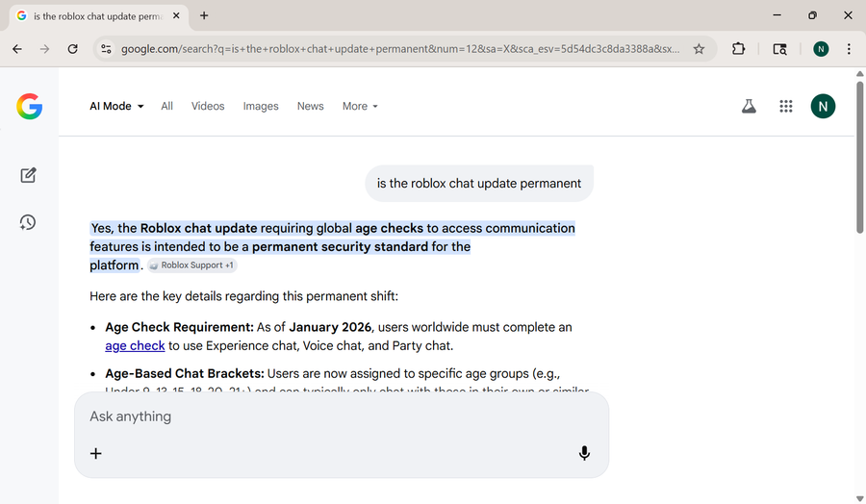This screenshot has height=504, width=866.
Task: Click the Ask anything input field
Action: pyautogui.click(x=327, y=416)
